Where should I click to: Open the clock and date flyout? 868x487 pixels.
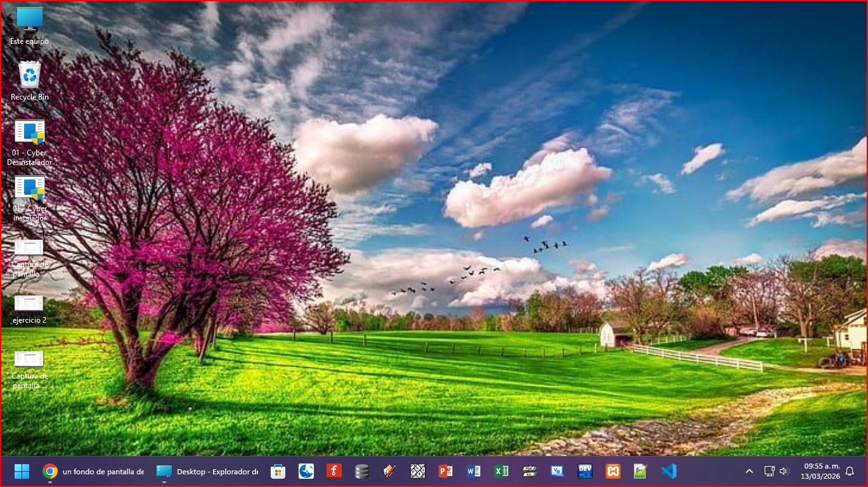[x=820, y=471]
